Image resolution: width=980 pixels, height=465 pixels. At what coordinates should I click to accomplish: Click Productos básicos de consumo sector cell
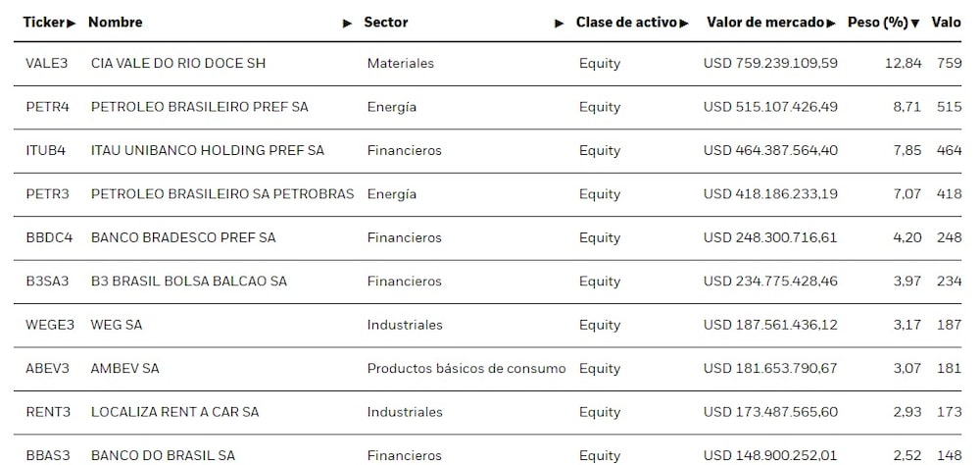466,369
